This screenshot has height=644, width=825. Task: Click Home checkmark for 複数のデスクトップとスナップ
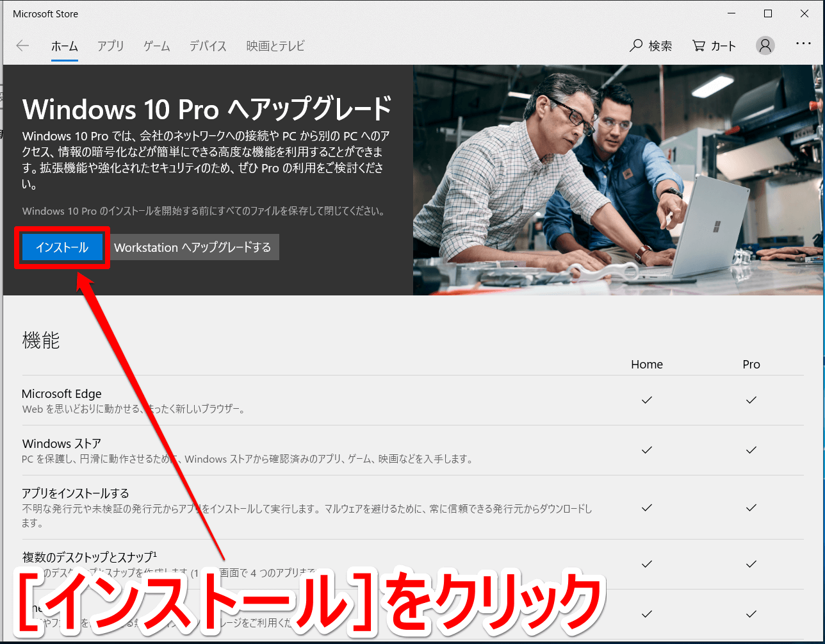point(647,564)
